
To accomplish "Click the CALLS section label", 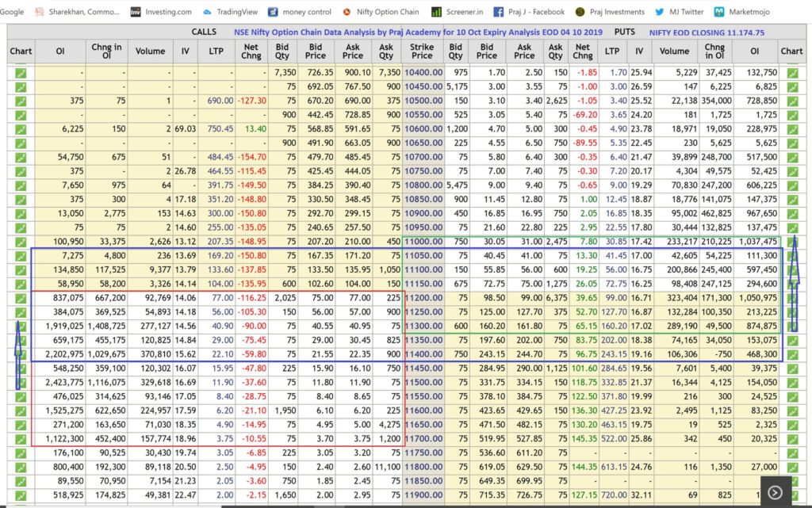I will [x=204, y=32].
